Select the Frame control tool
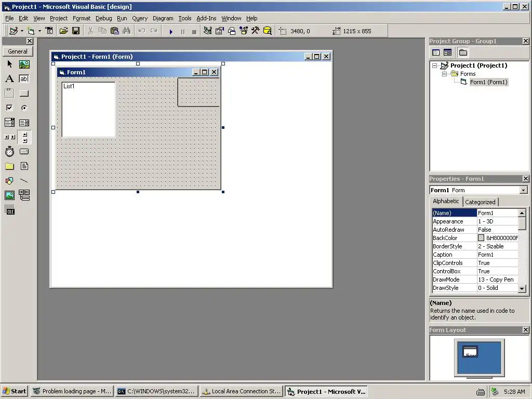The width and height of the screenshot is (532, 399). pyautogui.click(x=9, y=94)
